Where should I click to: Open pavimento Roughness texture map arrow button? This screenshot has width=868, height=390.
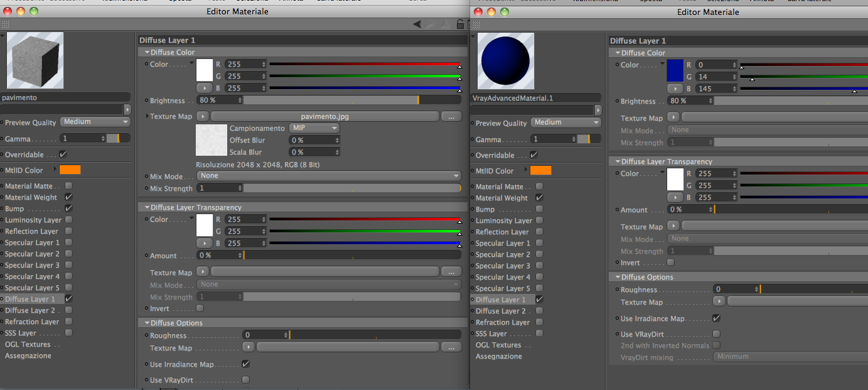[249, 347]
